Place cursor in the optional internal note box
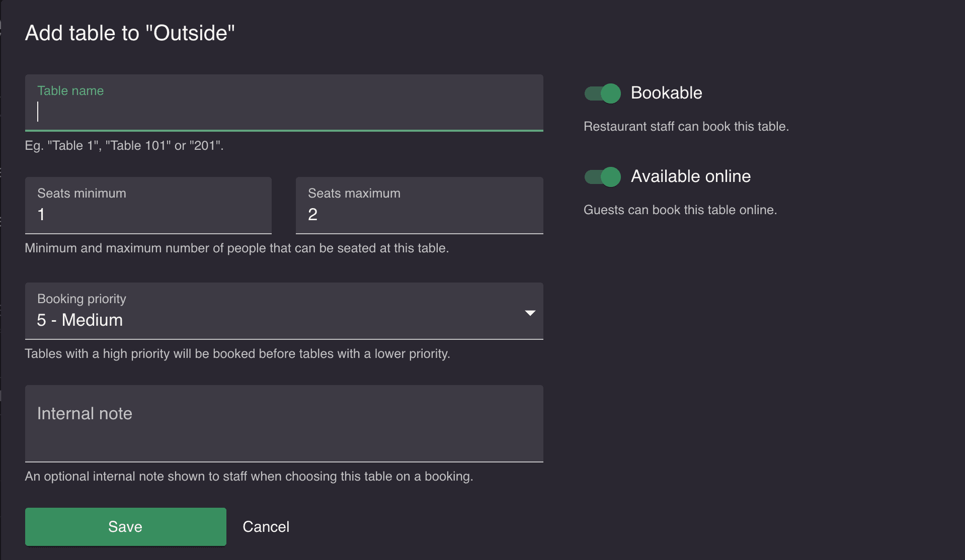 click(284, 422)
